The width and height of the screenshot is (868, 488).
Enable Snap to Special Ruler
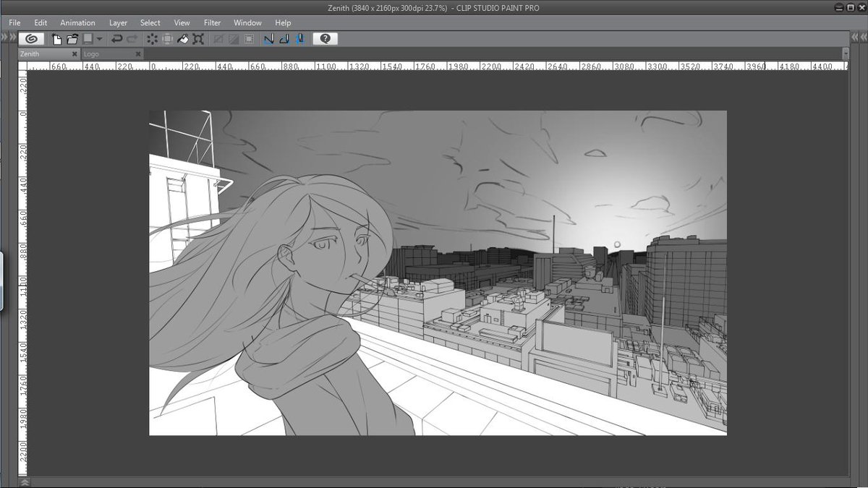coord(285,39)
